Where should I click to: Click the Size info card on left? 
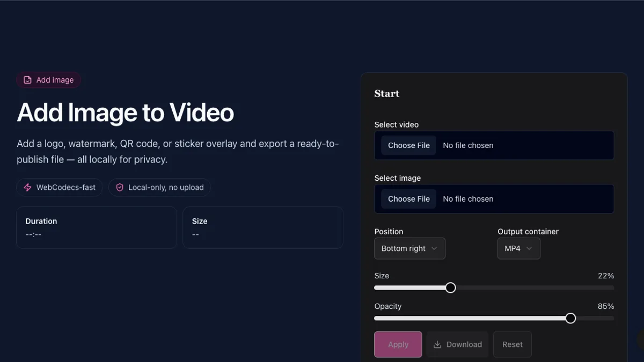click(x=263, y=227)
